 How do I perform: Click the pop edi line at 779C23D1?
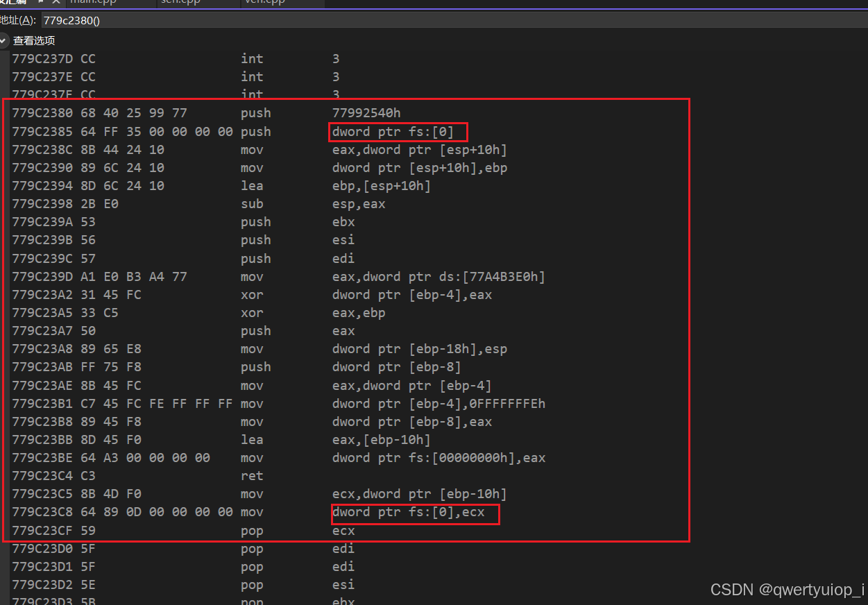tap(183, 567)
